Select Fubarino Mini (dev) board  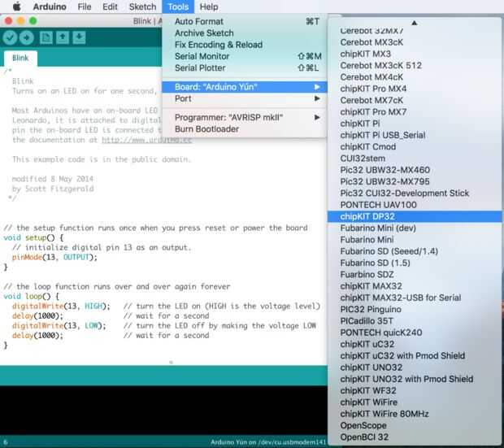click(x=415, y=228)
